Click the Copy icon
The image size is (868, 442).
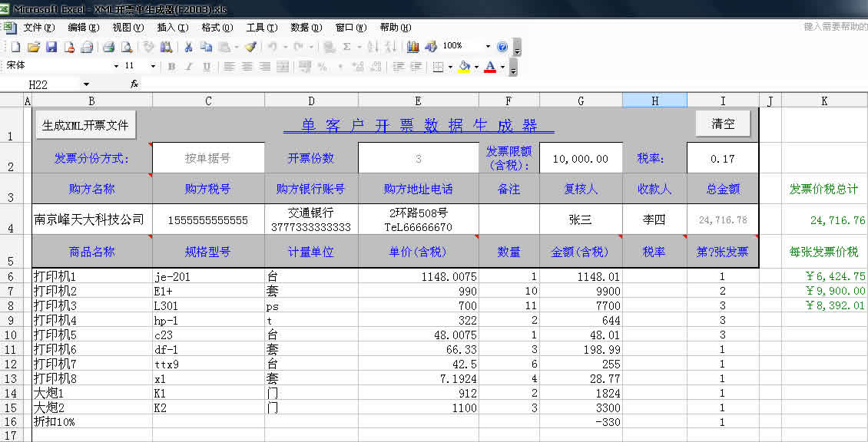(x=206, y=47)
